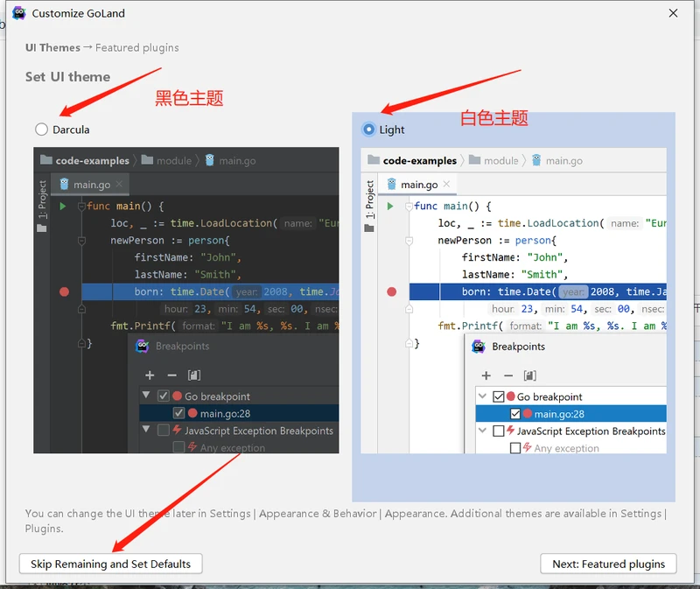The width and height of the screenshot is (700, 589).
Task: Click the Light theme preview image
Action: (514, 300)
